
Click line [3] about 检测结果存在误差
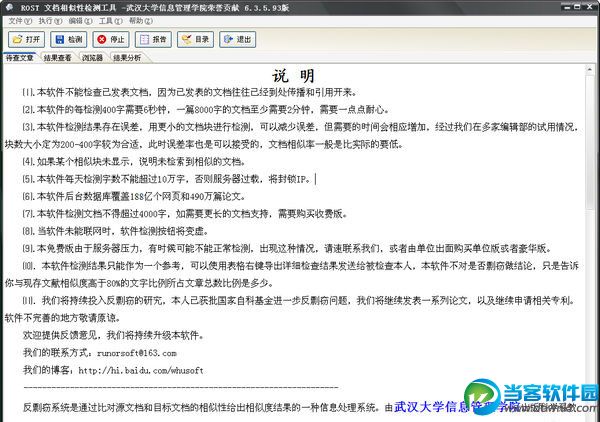point(300,127)
